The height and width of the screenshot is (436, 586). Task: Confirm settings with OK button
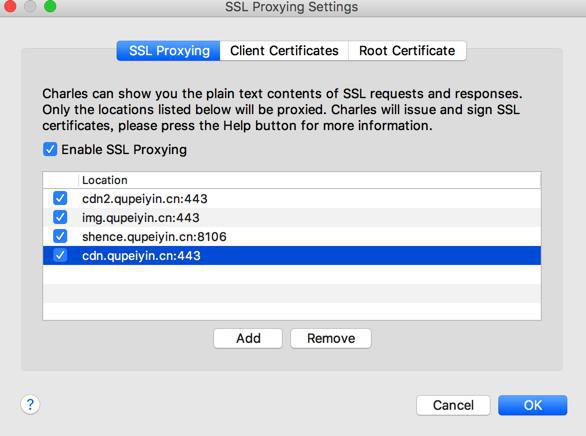tap(533, 405)
